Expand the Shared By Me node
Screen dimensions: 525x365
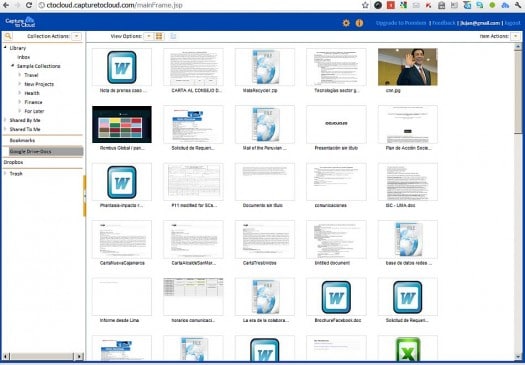(5, 120)
